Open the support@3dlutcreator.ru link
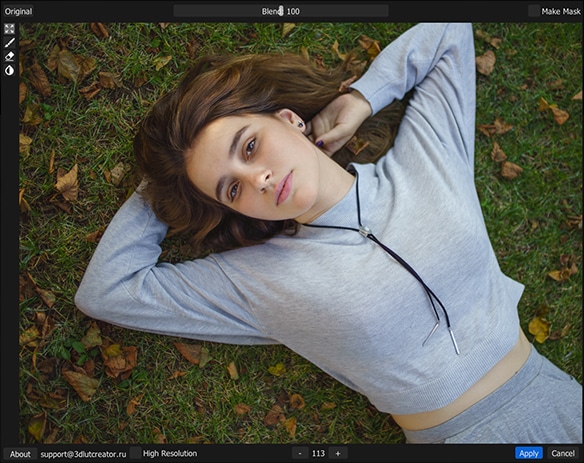This screenshot has width=584, height=463. (83, 454)
